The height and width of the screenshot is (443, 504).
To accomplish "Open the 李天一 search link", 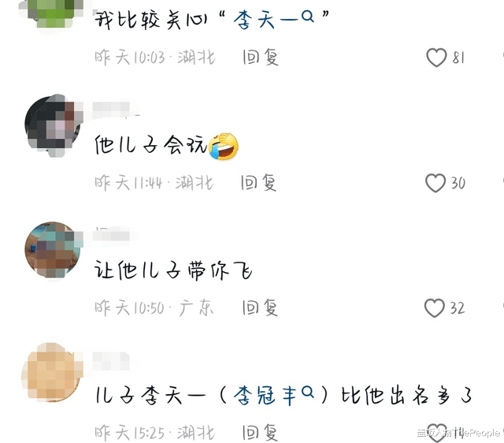I will tap(273, 20).
